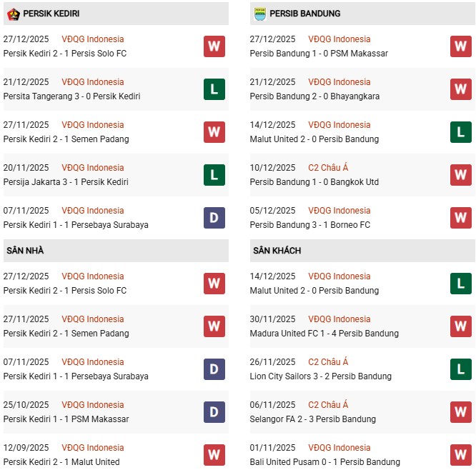This screenshot has height=470, width=476.
Task: Open C2 Châu Á link dated 10/12/2025
Action: [328, 168]
